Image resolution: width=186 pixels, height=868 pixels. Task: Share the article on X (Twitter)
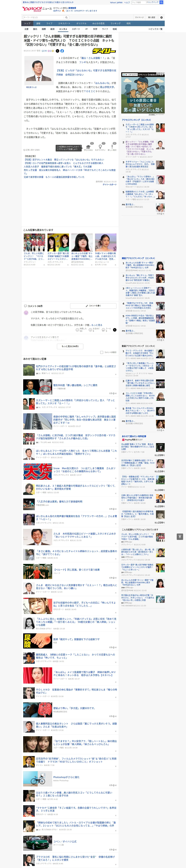tap(57, 51)
